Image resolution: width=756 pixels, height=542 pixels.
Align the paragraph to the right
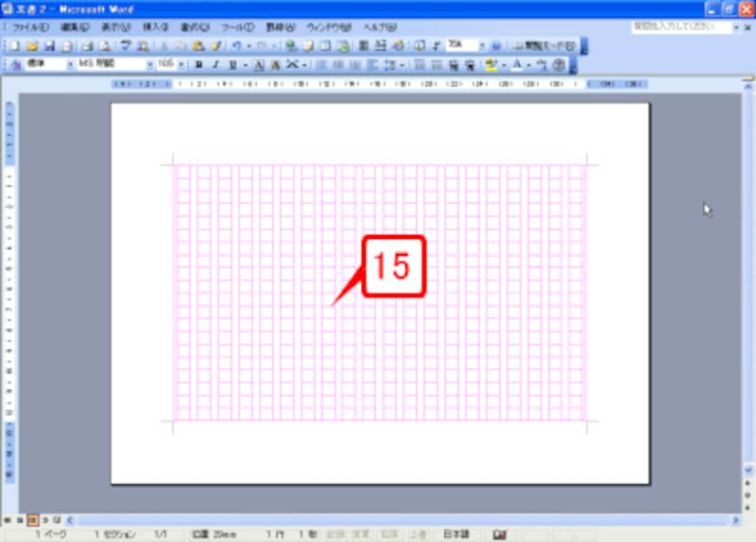(355, 65)
